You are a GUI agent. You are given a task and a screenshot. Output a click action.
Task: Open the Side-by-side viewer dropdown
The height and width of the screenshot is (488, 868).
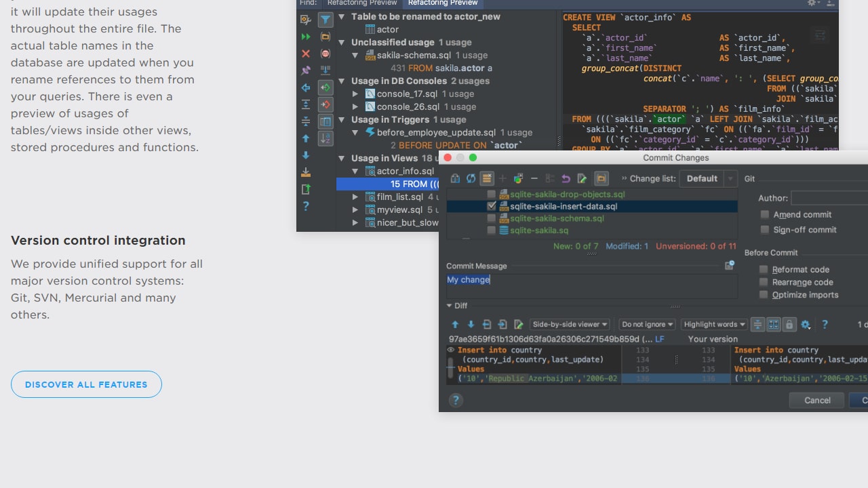[x=570, y=325]
